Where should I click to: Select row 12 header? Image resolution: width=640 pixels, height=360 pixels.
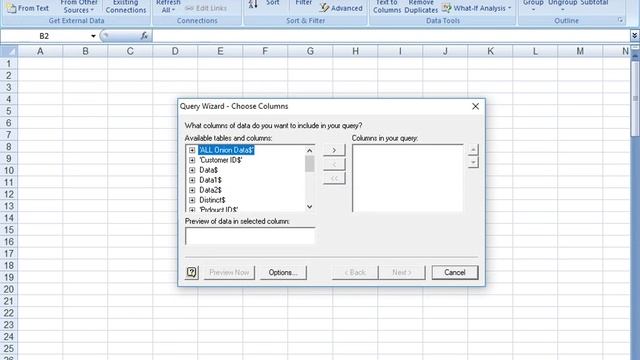tap(9, 194)
